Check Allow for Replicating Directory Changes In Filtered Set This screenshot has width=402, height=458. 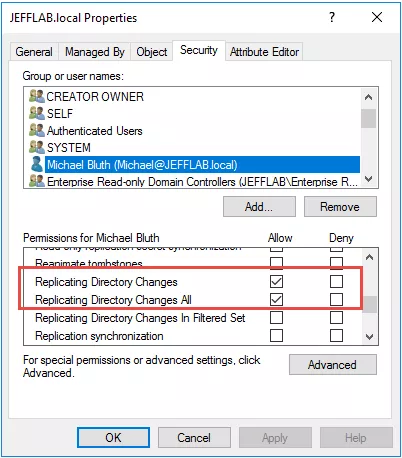276,318
